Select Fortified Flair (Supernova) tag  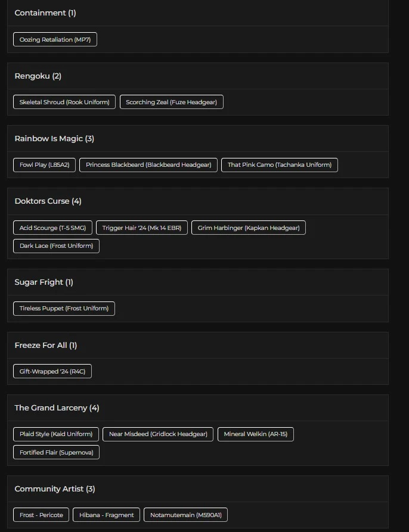[x=56, y=452]
